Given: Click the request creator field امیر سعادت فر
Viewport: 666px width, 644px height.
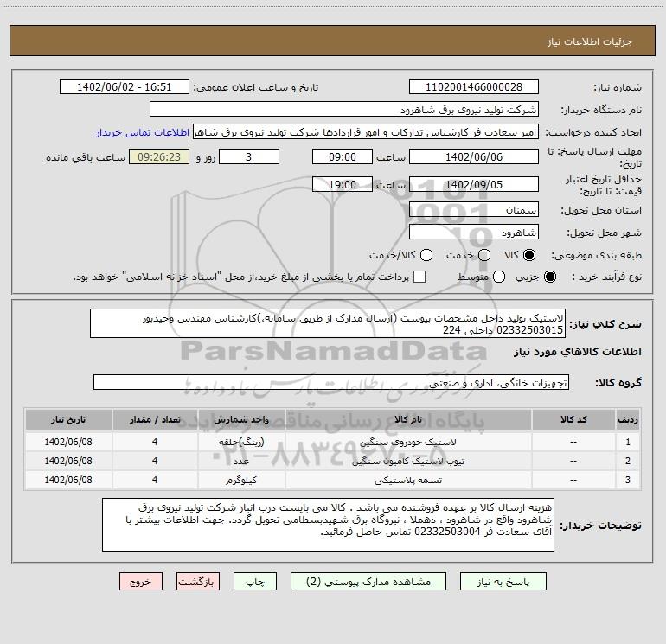Looking at the screenshot, I should (x=366, y=132).
